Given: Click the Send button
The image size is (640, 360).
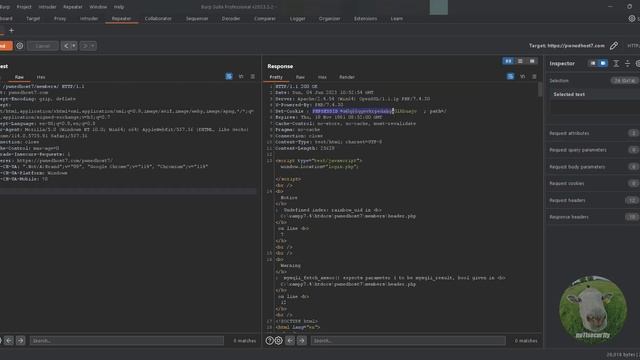Looking at the screenshot, I should 6,46.
